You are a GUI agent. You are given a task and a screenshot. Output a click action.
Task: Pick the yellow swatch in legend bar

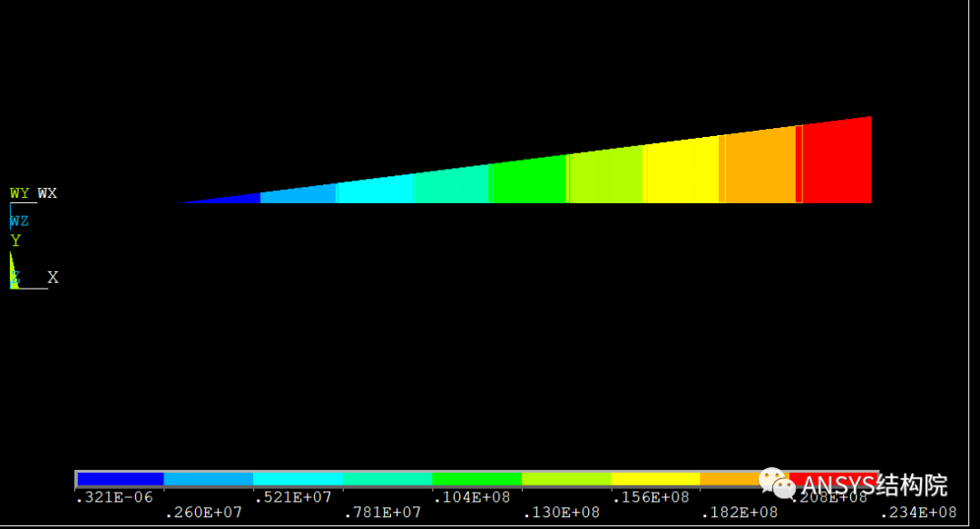(655, 479)
